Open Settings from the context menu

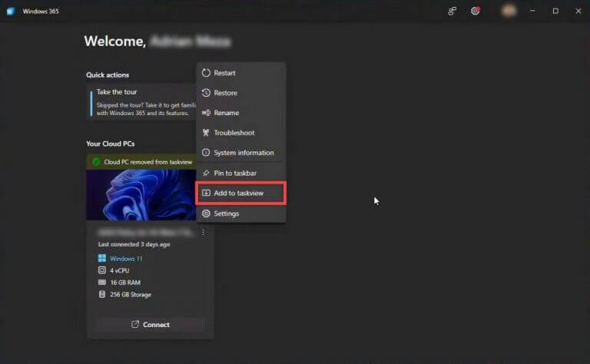tap(240, 213)
